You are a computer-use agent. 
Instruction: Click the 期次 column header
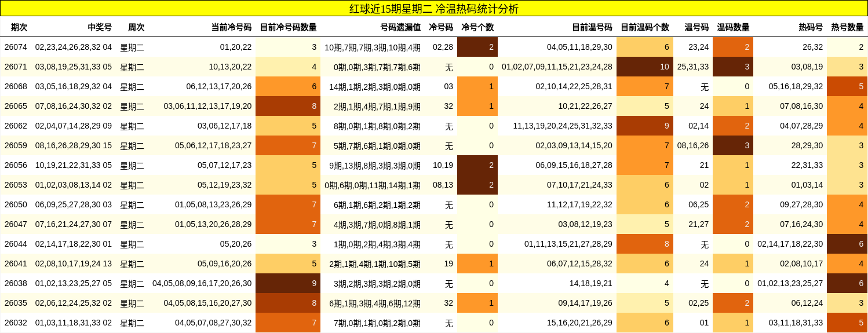pos(19,27)
